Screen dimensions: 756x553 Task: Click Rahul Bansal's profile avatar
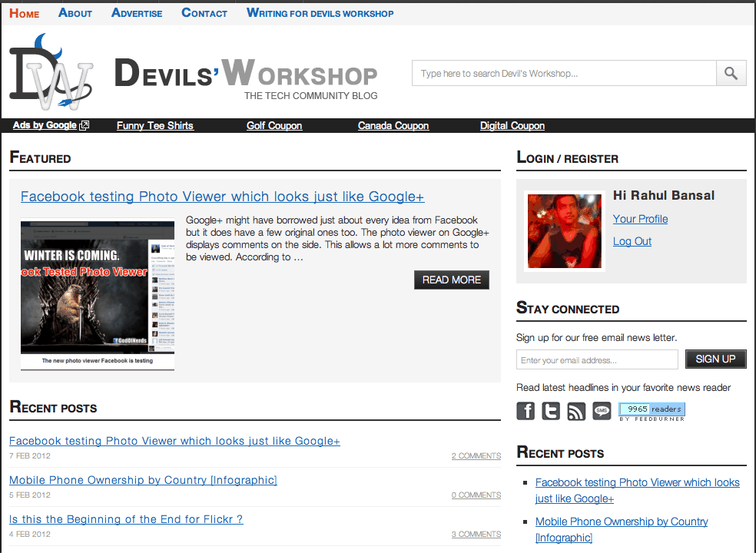point(565,231)
